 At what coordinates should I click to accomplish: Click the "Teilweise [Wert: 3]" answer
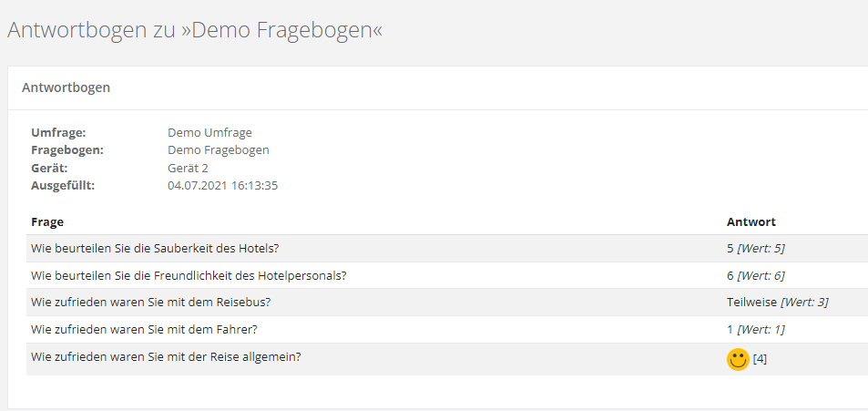pyautogui.click(x=777, y=302)
